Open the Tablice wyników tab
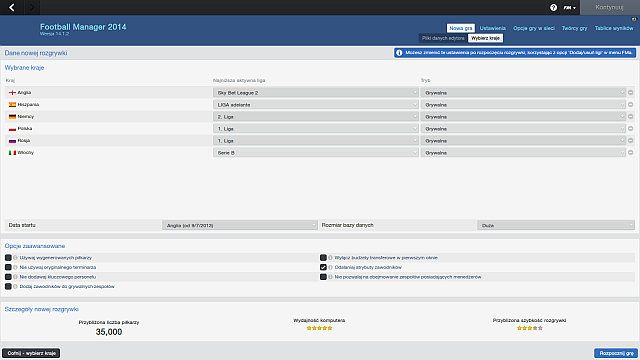This screenshot has height=360, width=640. coord(614,28)
